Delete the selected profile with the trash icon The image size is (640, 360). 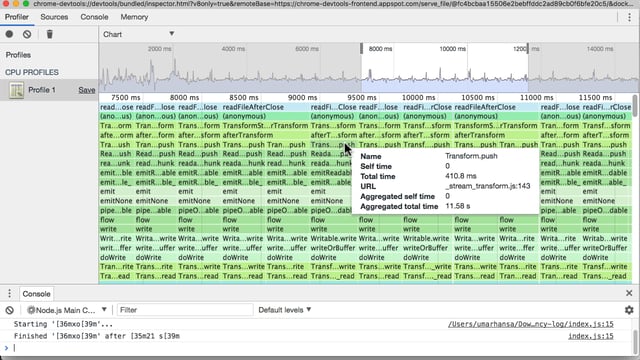(x=49, y=34)
